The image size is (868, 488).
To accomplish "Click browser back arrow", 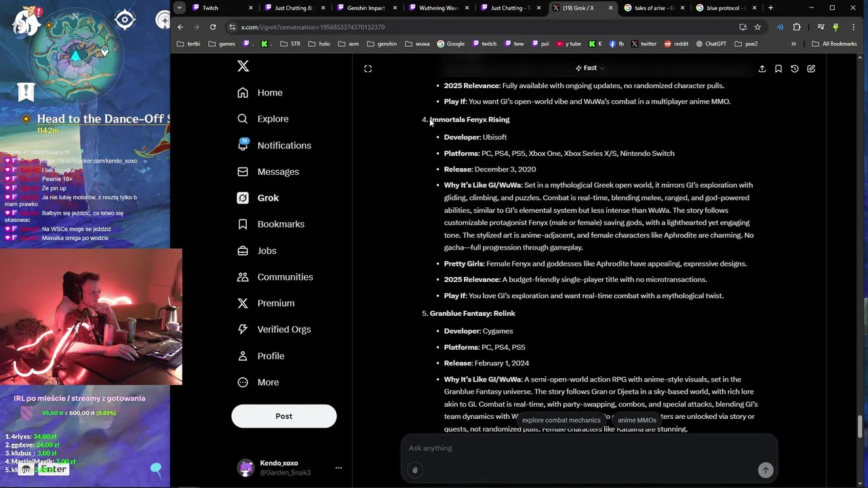I will (180, 27).
